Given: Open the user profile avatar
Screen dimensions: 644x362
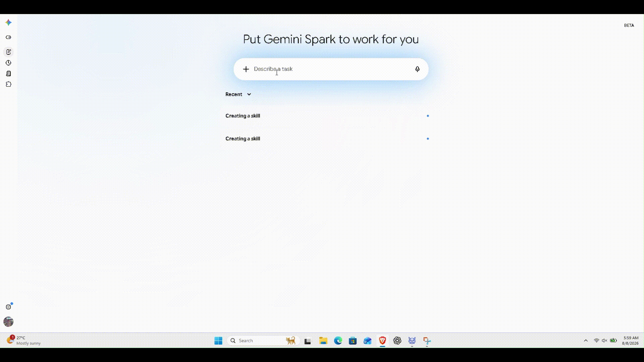Looking at the screenshot, I should coord(8,322).
